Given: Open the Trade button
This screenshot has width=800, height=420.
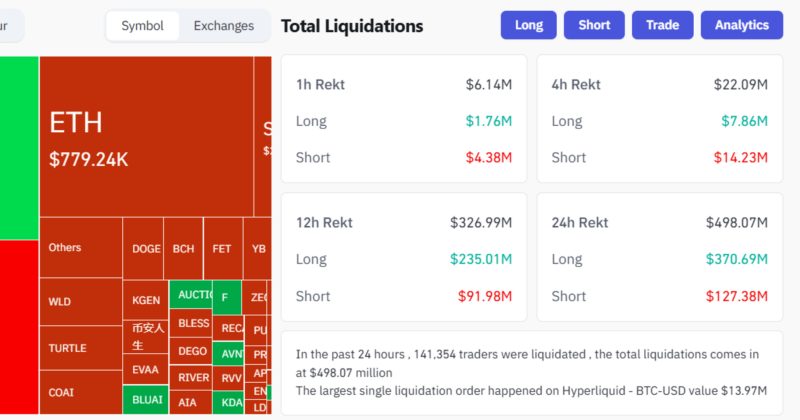Looking at the screenshot, I should (662, 25).
